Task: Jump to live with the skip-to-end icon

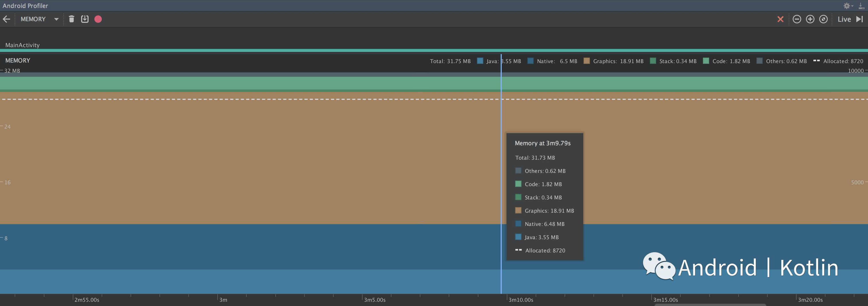Action: point(860,19)
